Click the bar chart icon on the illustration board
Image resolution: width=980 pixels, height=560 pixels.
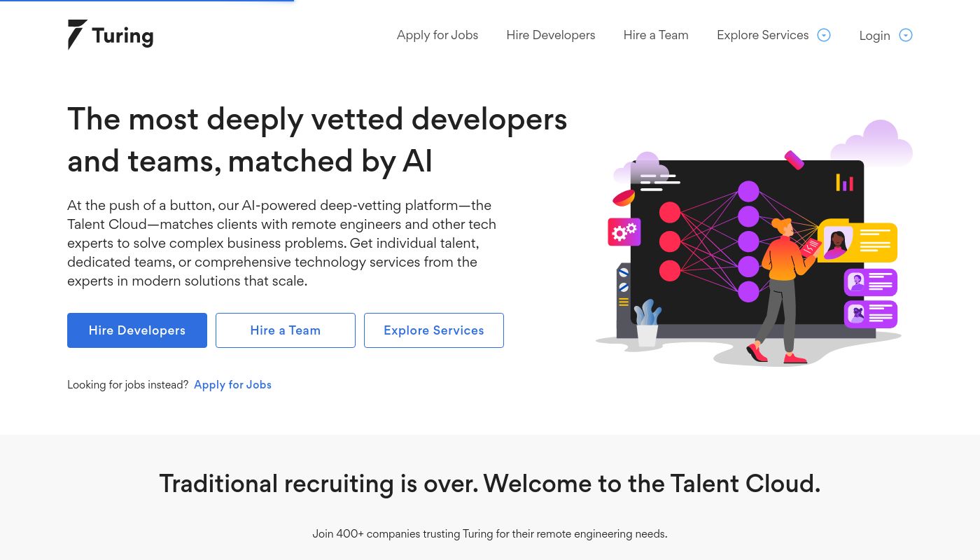click(x=845, y=182)
